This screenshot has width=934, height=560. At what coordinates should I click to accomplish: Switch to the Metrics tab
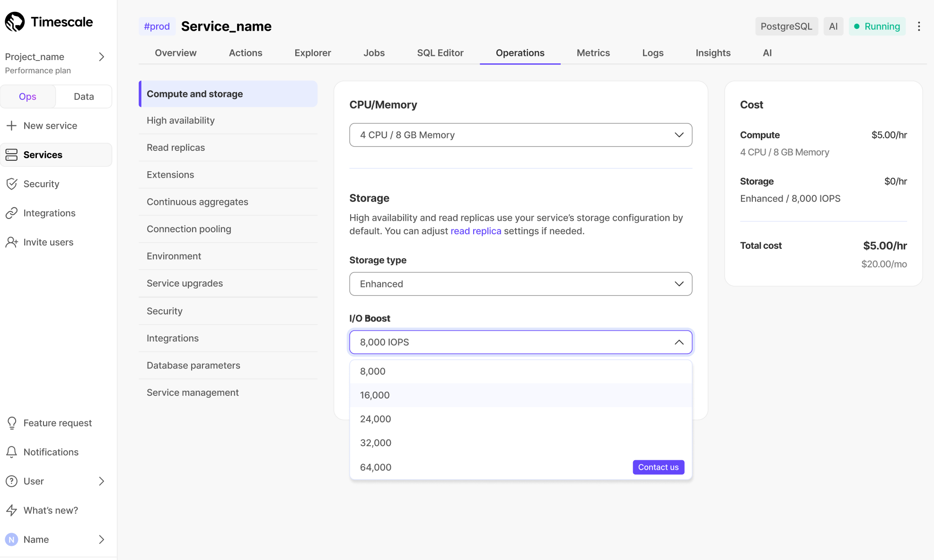593,53
